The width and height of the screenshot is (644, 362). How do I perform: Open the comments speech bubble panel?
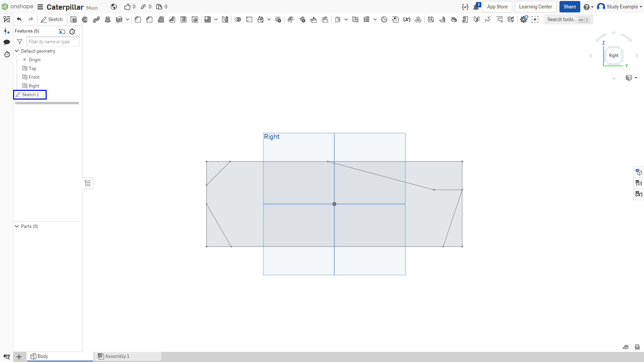click(x=7, y=42)
